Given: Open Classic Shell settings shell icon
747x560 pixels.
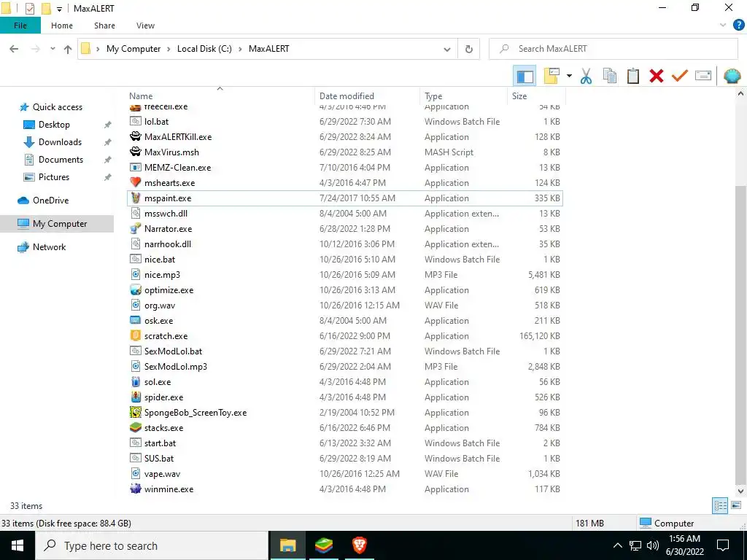Looking at the screenshot, I should [732, 76].
